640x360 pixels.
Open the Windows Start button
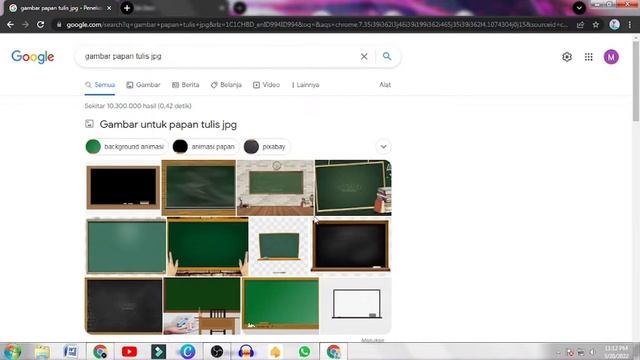click(x=12, y=351)
